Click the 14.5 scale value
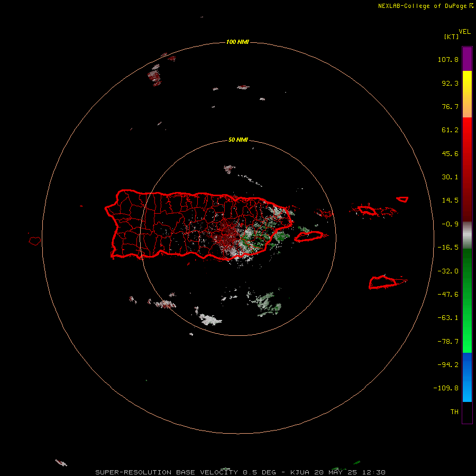 (450, 200)
